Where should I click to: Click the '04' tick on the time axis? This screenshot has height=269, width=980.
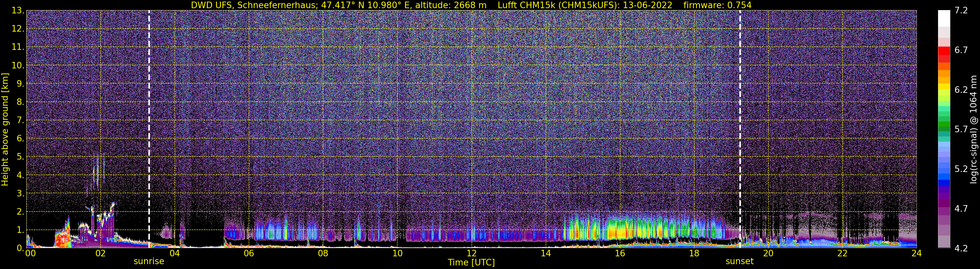coord(175,254)
